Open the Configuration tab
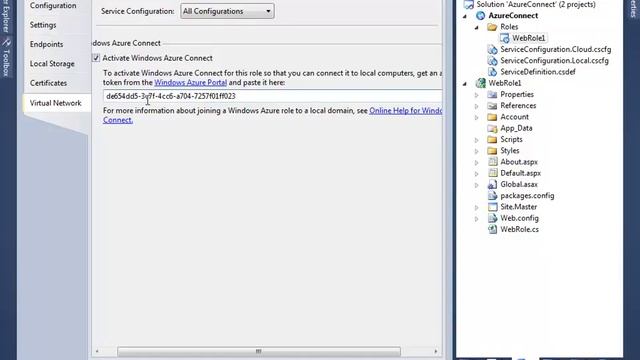Screen dimensions: 640x360 [x=53, y=6]
